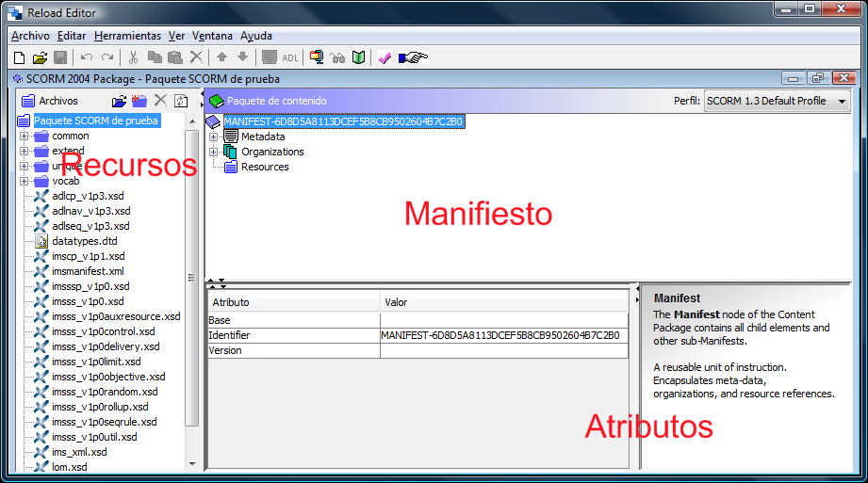The width and height of the screenshot is (868, 483).
Task: Click the pink checkmark validate icon
Action: click(385, 57)
